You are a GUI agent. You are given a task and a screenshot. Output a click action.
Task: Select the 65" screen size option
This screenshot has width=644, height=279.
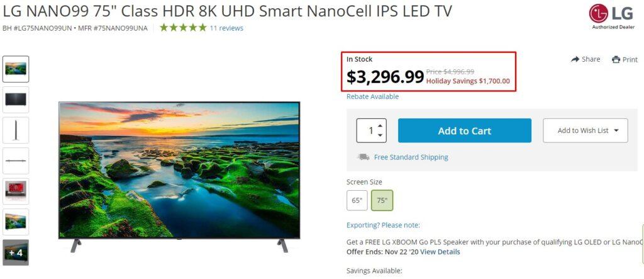pos(357,200)
